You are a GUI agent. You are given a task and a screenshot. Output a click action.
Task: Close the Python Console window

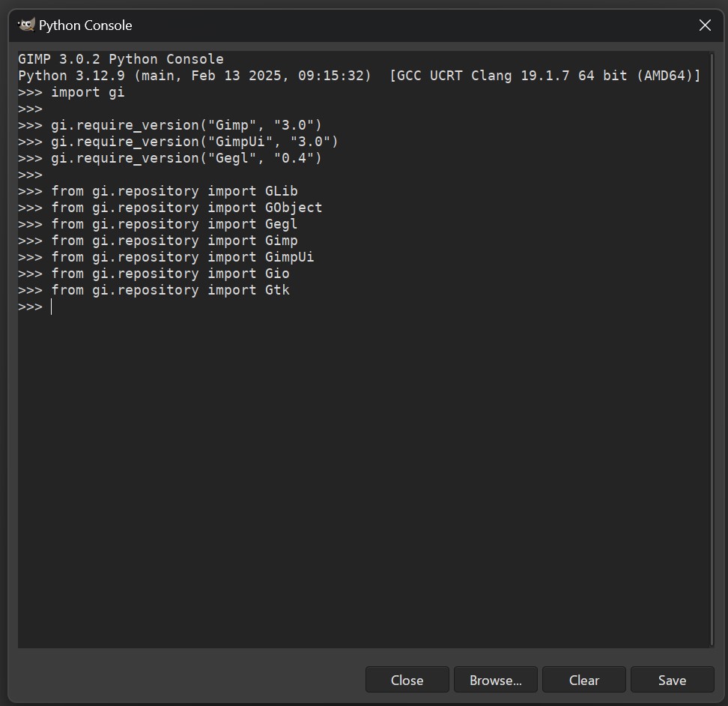(705, 25)
